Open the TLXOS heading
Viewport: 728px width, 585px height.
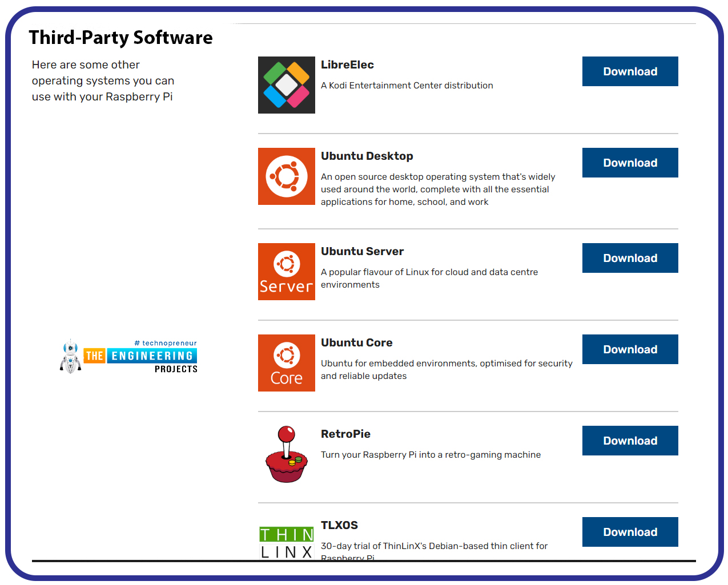[x=339, y=526]
